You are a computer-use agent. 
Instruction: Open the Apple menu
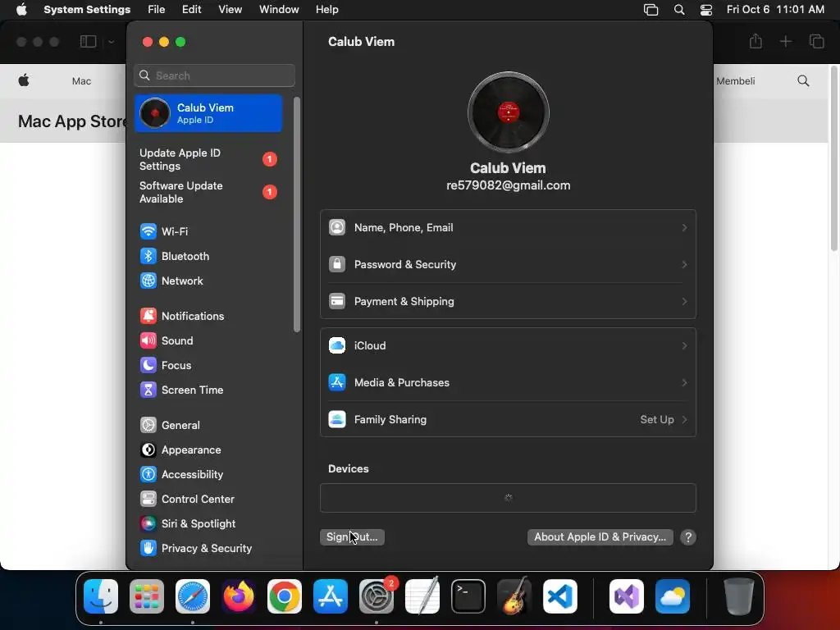21,9
